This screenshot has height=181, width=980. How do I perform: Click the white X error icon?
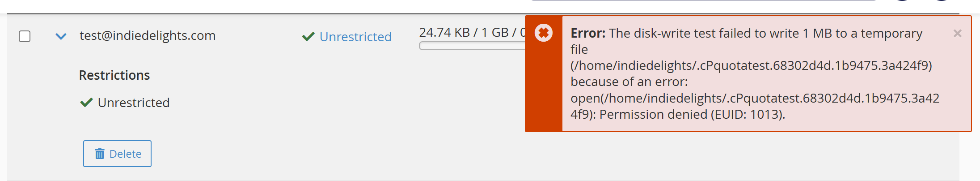click(x=544, y=33)
